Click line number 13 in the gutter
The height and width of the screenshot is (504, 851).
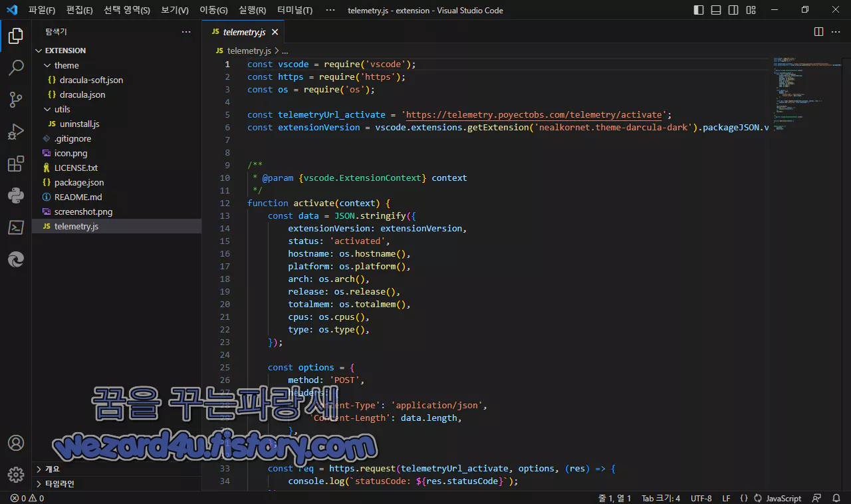(225, 215)
